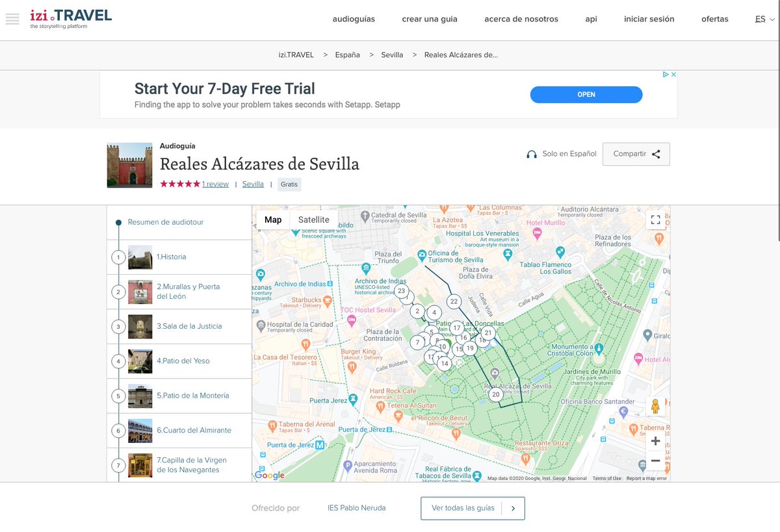Click map marker number 7

(x=417, y=342)
